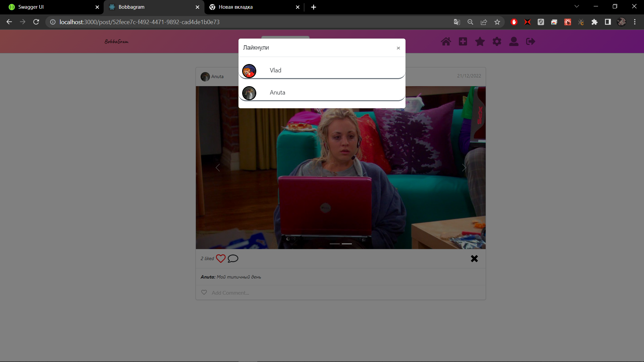Select second carousel slide indicator
This screenshot has width=644, height=362.
point(346,244)
